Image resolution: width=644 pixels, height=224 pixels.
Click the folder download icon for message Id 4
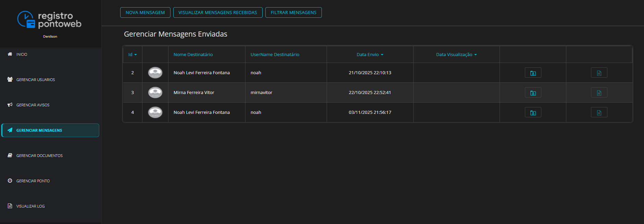click(x=533, y=113)
